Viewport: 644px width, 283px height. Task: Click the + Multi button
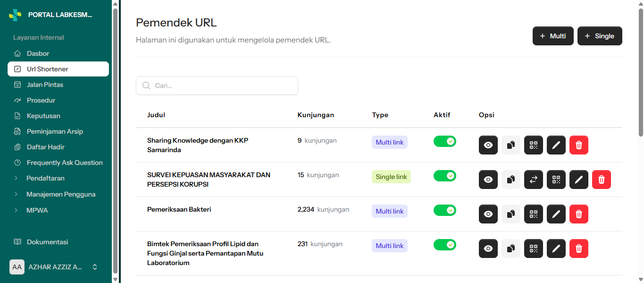click(553, 36)
